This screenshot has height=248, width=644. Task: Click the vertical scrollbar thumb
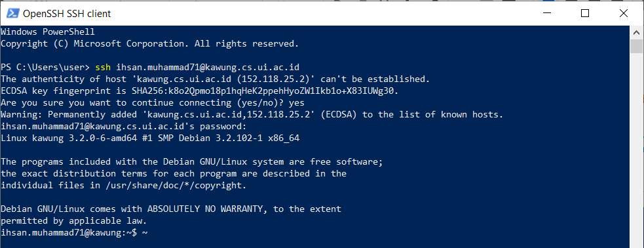pos(637,47)
